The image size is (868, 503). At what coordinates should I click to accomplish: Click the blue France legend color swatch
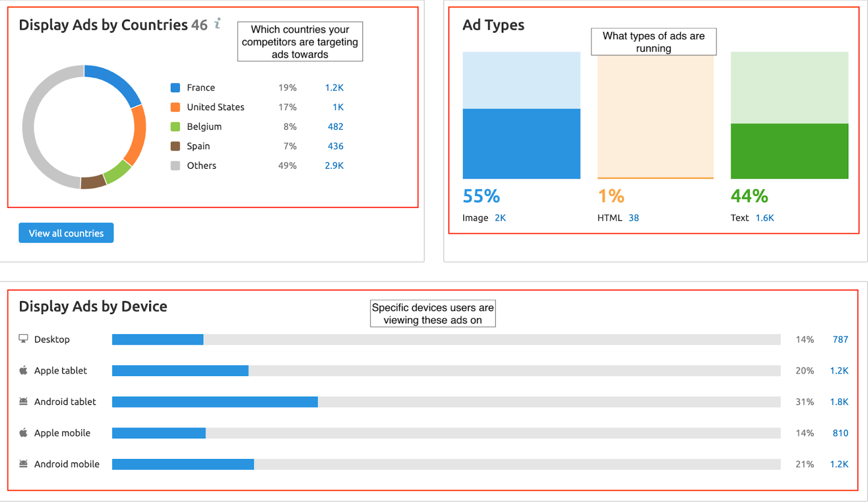pyautogui.click(x=175, y=87)
